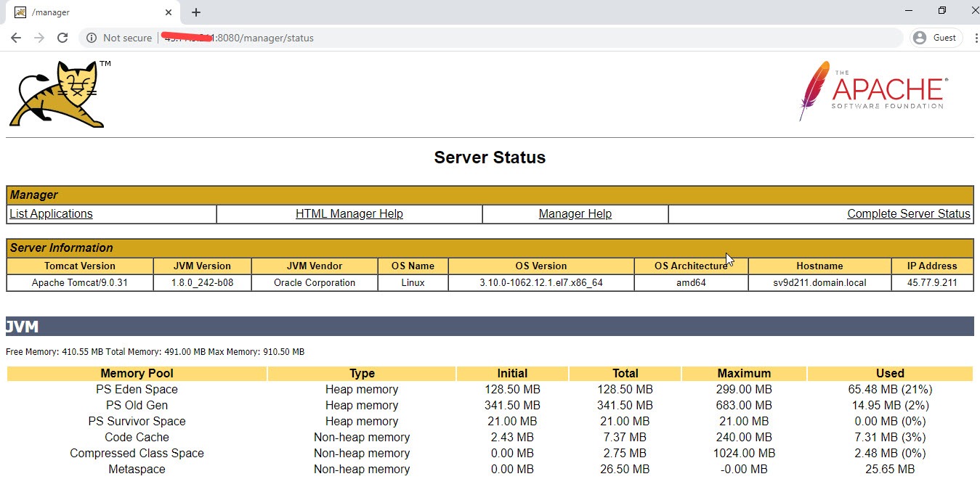Click the 299.00 MB maximum value

(x=744, y=390)
